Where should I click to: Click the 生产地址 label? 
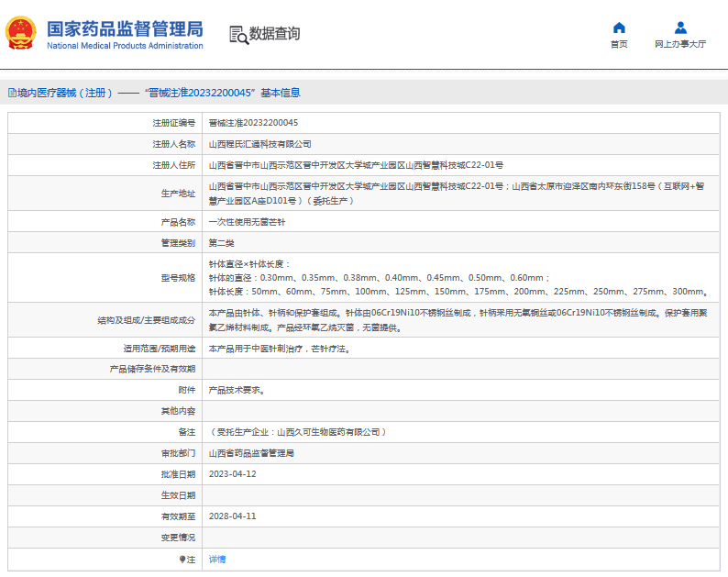coord(178,194)
